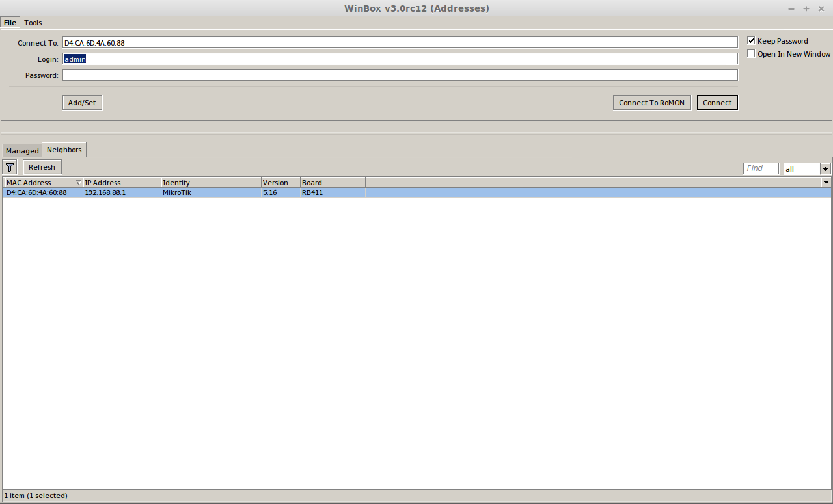Click version 5.16 cell

(x=270, y=193)
